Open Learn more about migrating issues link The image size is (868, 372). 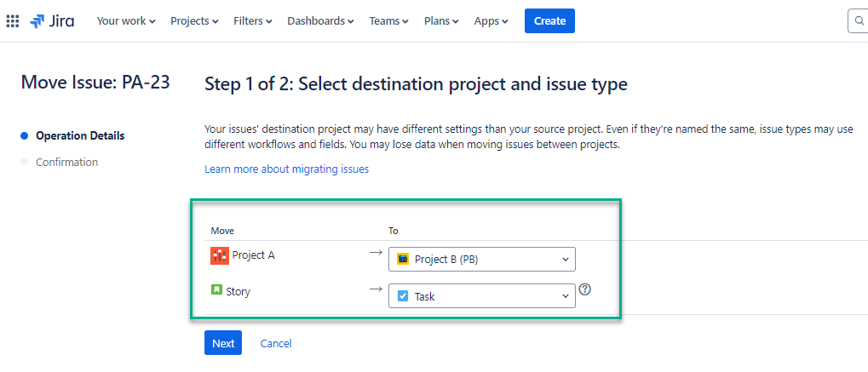click(x=286, y=169)
